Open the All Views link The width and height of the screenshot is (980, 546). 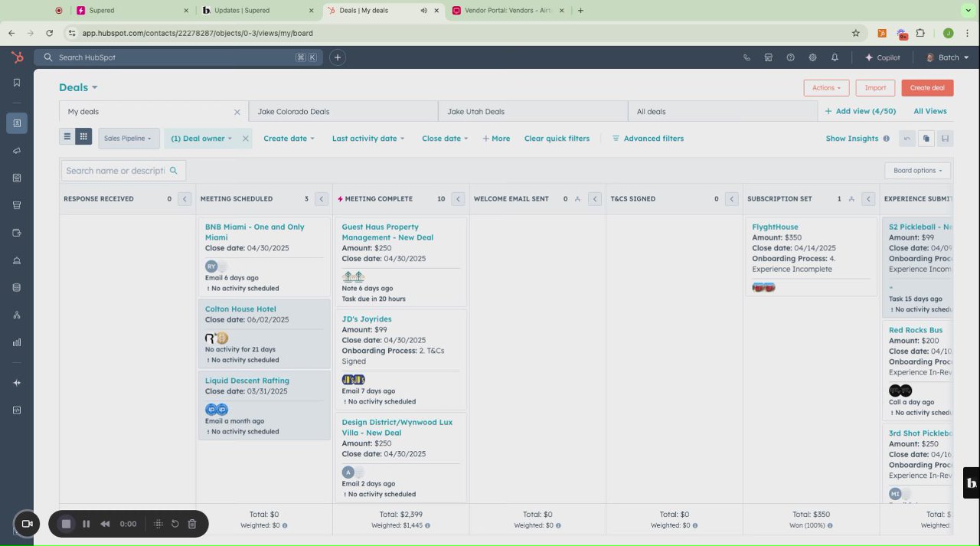tap(930, 111)
